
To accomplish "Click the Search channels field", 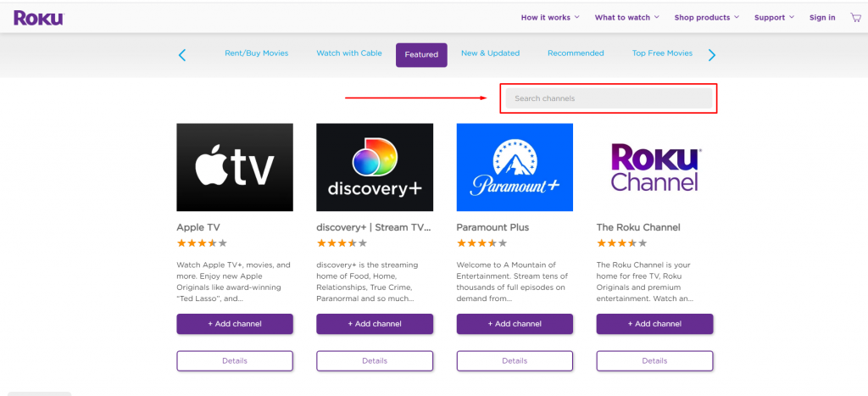I will 609,98.
